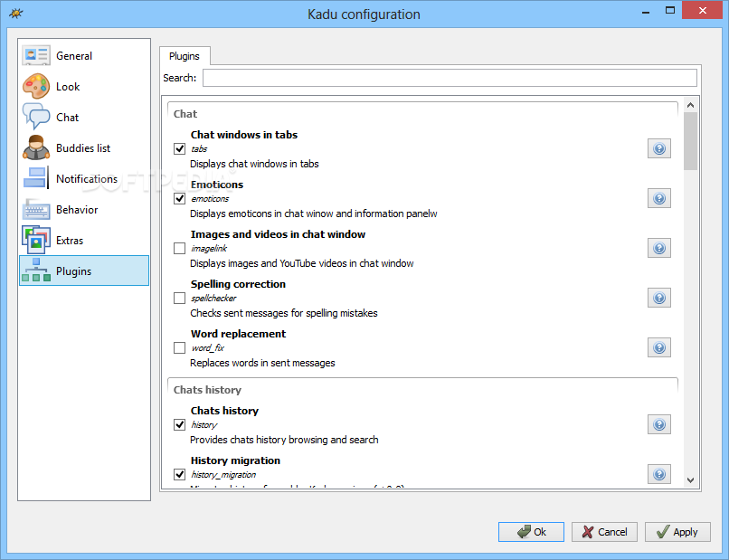Open the Notifications section icon
The image size is (729, 560).
tap(36, 178)
